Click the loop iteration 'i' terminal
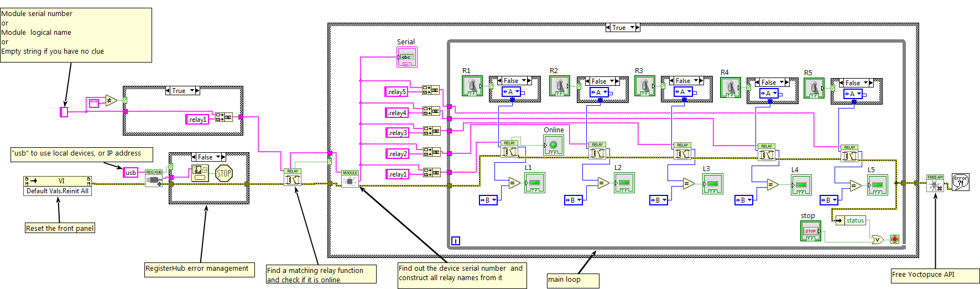The height and width of the screenshot is (289, 980). [x=456, y=240]
